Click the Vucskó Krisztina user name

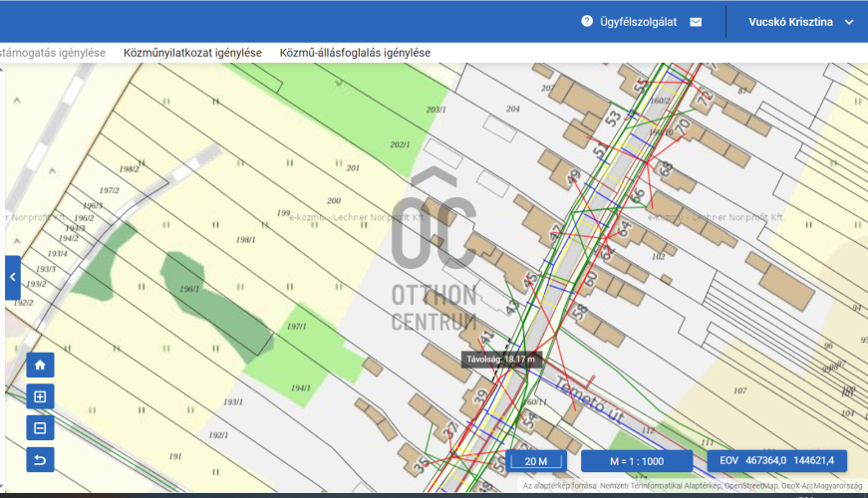(x=790, y=22)
